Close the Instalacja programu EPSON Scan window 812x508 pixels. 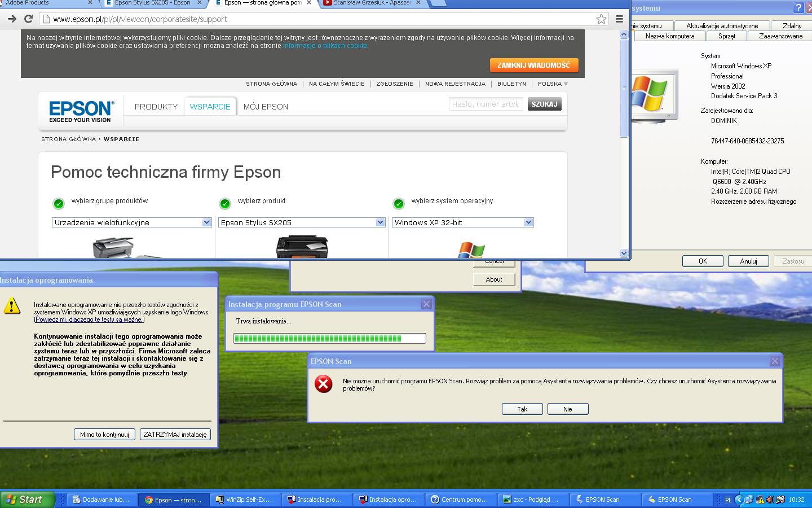click(x=426, y=304)
